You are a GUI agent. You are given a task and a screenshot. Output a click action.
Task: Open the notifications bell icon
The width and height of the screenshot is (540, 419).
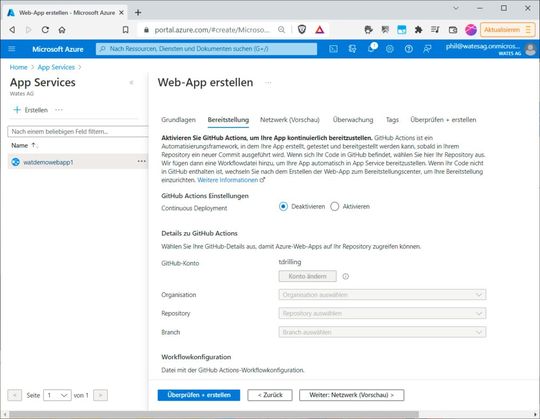(x=372, y=48)
